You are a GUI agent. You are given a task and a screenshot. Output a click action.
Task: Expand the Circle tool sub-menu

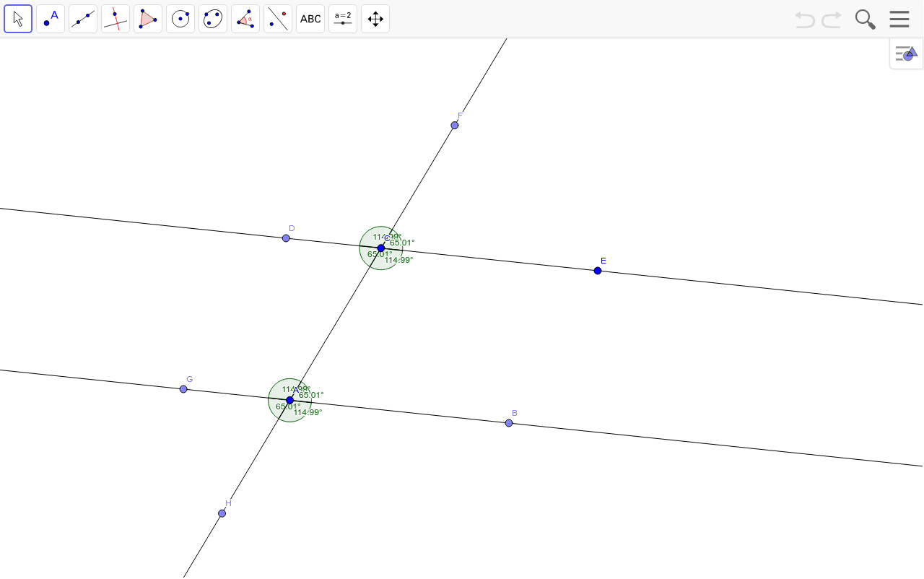click(191, 30)
